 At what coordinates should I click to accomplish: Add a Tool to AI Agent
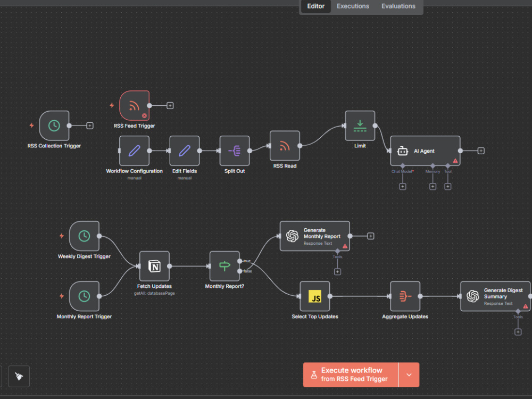(x=448, y=187)
